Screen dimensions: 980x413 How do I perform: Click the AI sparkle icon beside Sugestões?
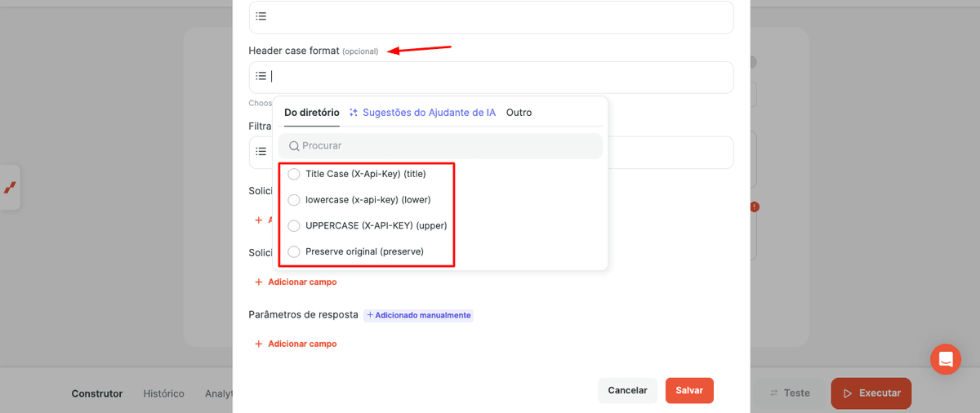click(x=354, y=113)
